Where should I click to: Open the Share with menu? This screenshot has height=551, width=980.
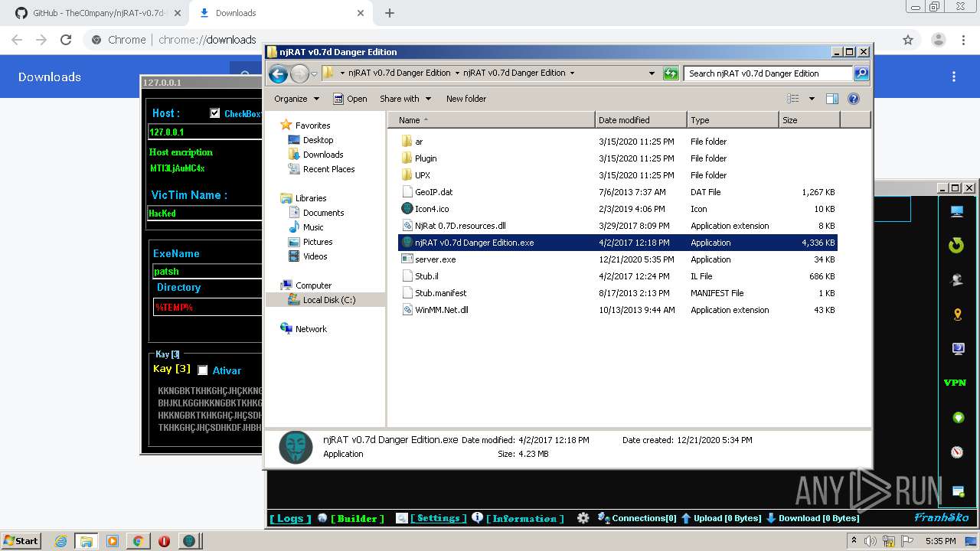(x=406, y=99)
